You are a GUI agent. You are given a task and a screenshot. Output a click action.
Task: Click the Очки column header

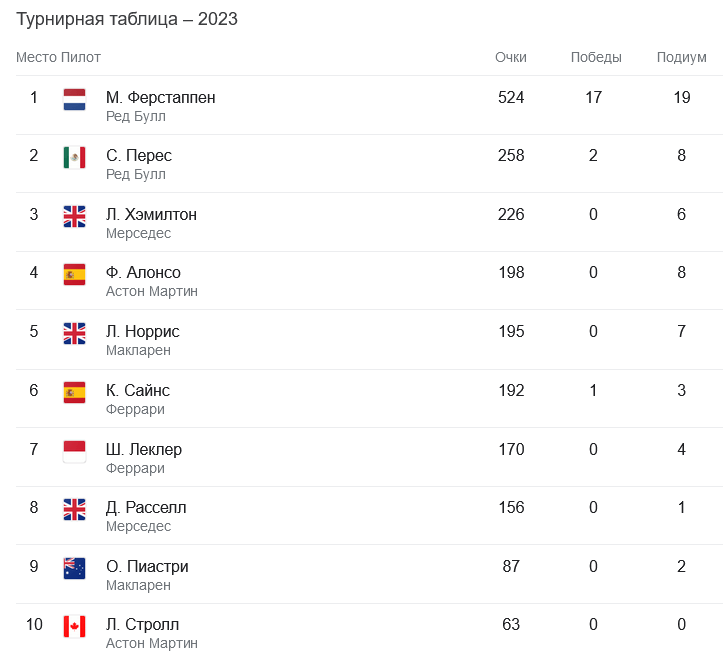510,57
